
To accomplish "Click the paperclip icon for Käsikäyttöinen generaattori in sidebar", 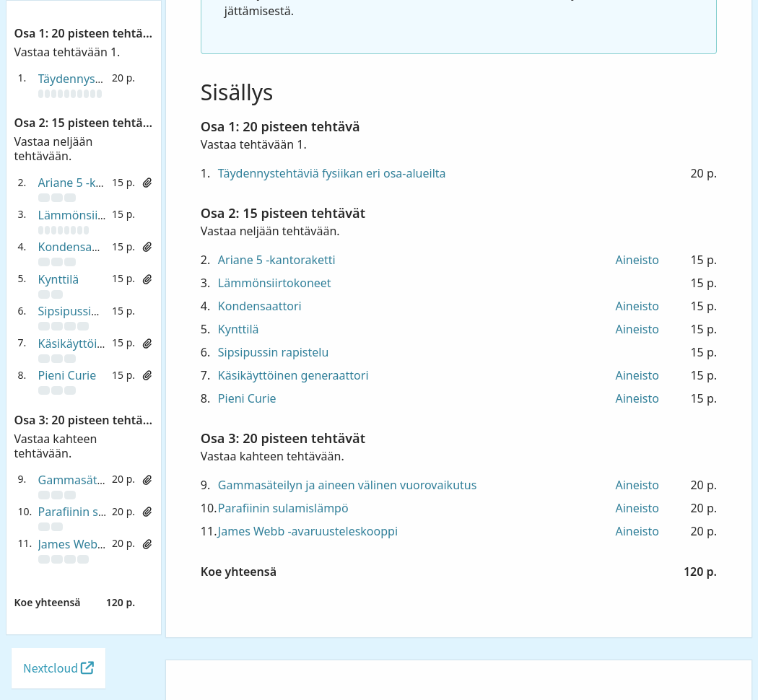I will pos(147,344).
